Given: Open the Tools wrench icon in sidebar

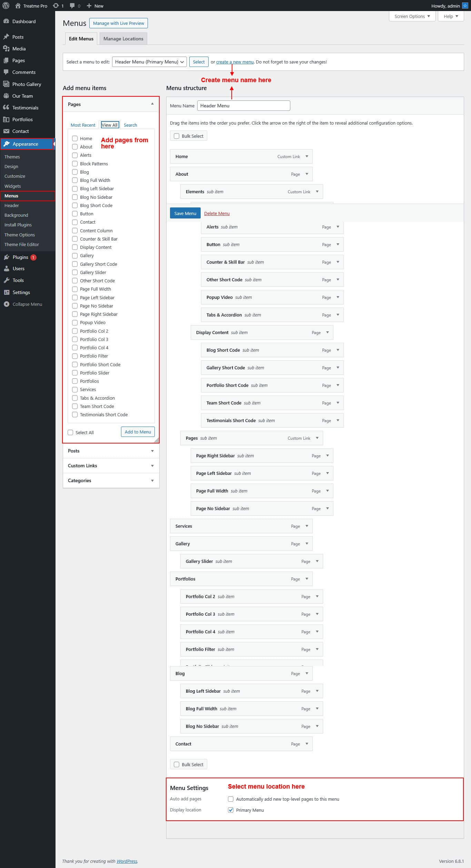Looking at the screenshot, I should pos(6,280).
